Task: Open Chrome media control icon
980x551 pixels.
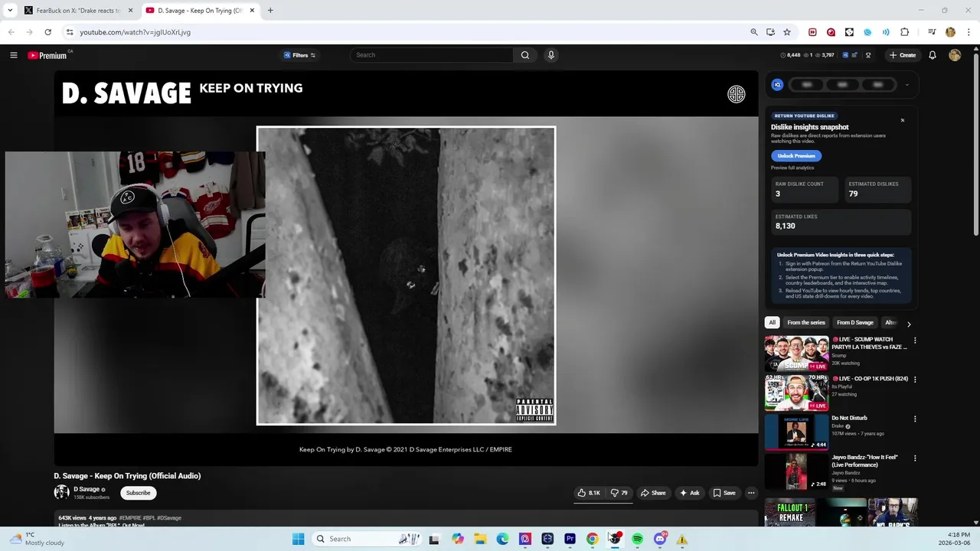Action: coord(931,32)
